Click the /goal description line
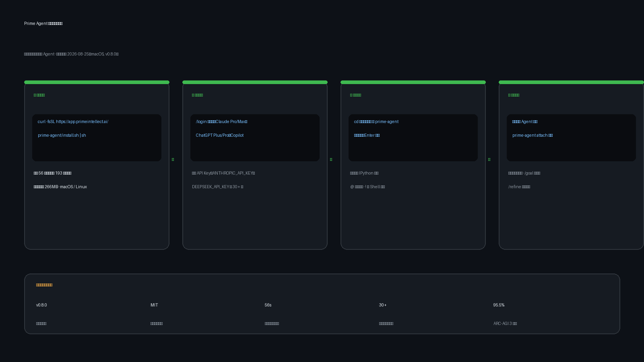Viewport: 644px width, 362px height. (524, 173)
